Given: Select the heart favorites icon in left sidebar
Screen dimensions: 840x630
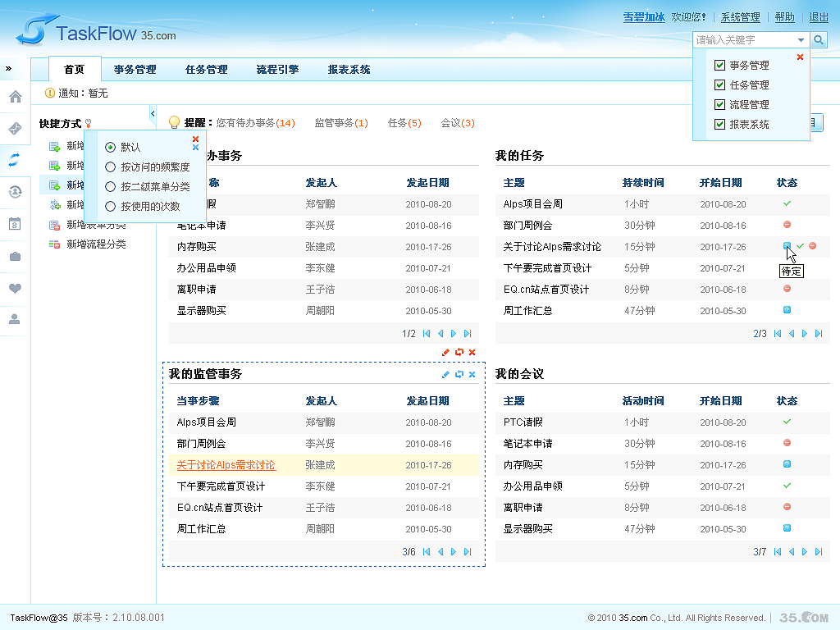Looking at the screenshot, I should coord(14,289).
